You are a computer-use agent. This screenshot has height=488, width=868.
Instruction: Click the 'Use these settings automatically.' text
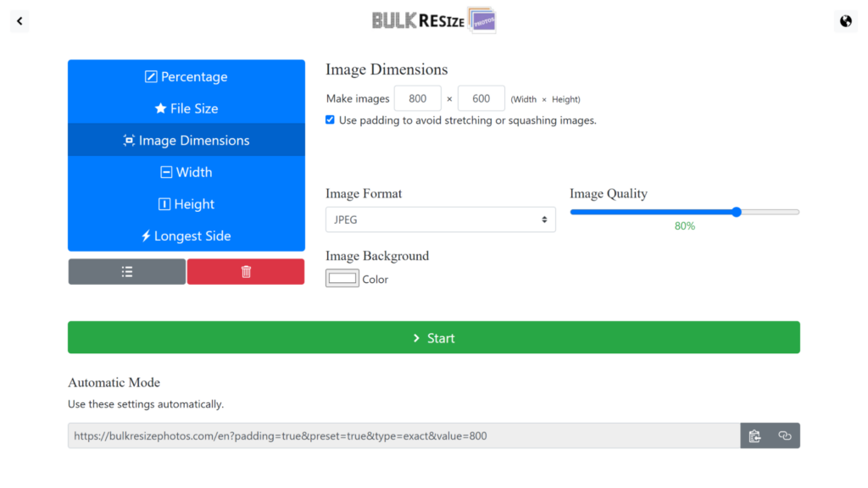146,404
